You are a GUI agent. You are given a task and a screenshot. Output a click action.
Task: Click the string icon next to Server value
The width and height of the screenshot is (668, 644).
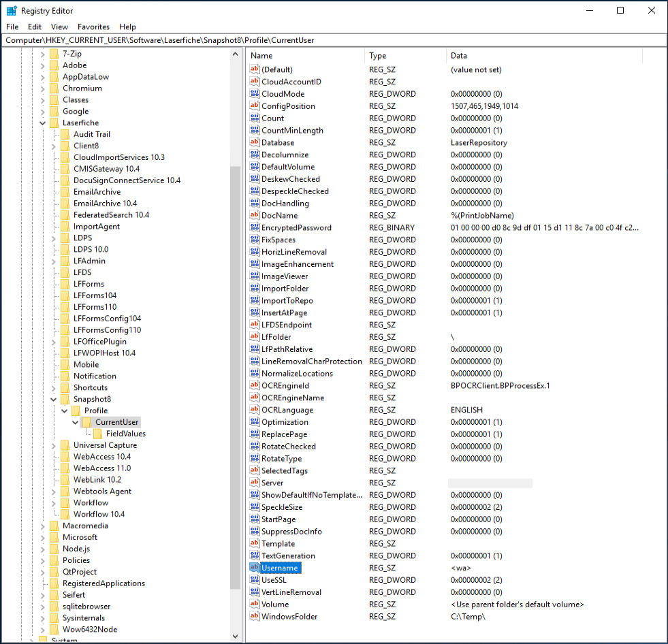click(255, 483)
